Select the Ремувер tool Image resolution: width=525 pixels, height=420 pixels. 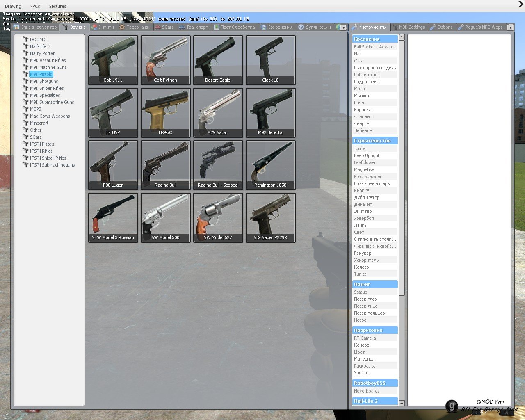pyautogui.click(x=375, y=253)
